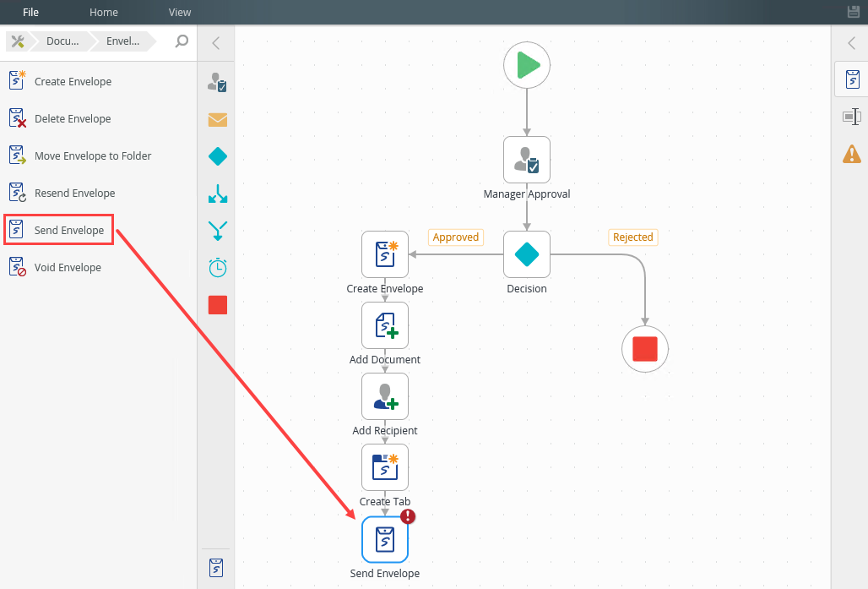This screenshot has height=589, width=868.
Task: Open the File menu
Action: [x=31, y=12]
